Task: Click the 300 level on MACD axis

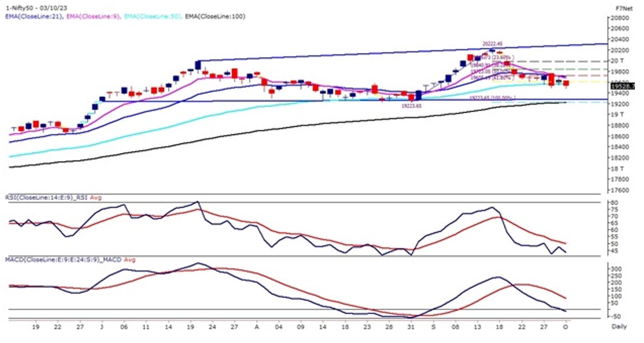Action: coord(616,269)
